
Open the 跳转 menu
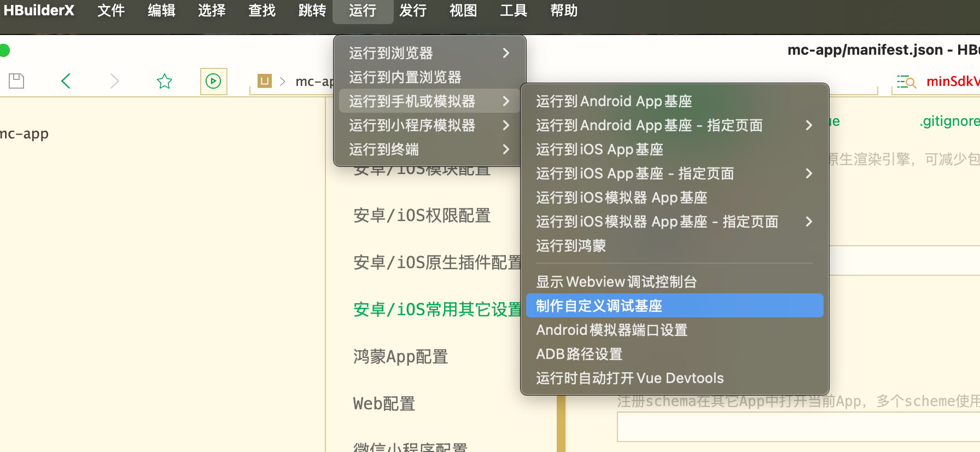(x=312, y=10)
